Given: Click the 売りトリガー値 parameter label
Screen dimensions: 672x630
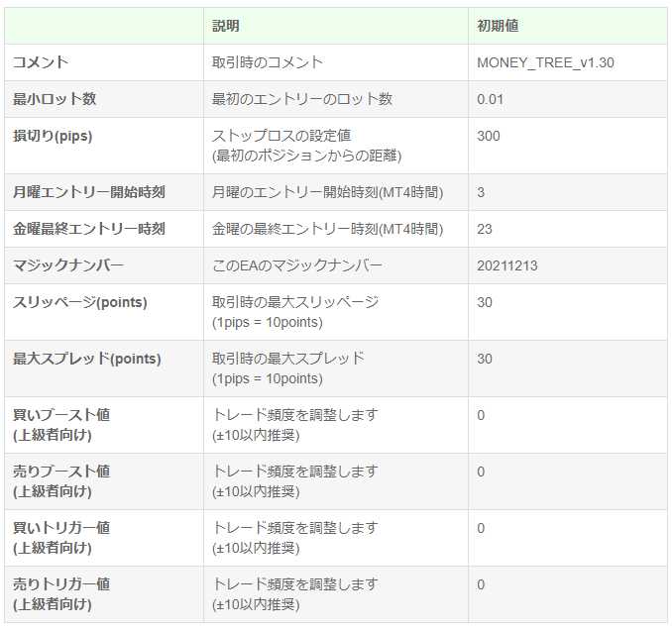Looking at the screenshot, I should click(x=61, y=584).
